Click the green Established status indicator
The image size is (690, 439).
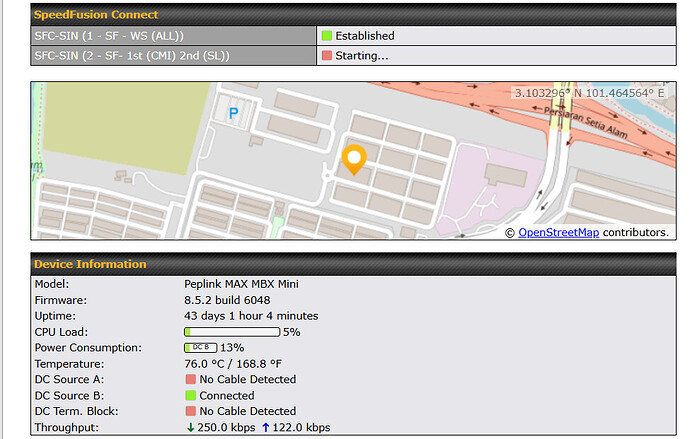(x=327, y=36)
